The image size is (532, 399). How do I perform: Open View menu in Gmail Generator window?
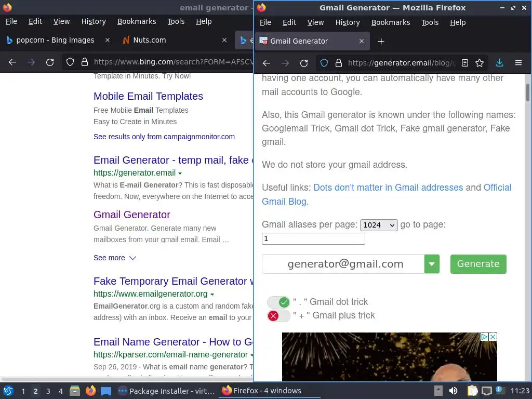315,22
